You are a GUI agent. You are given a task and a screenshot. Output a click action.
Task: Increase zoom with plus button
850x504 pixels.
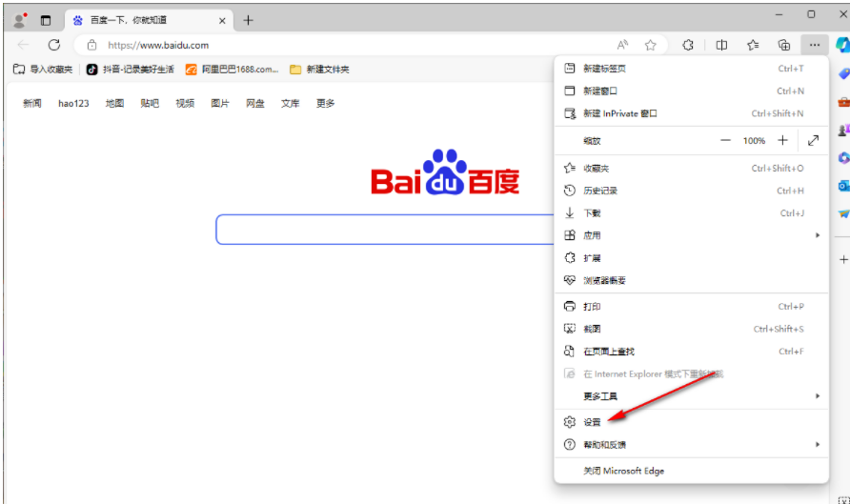click(x=782, y=140)
